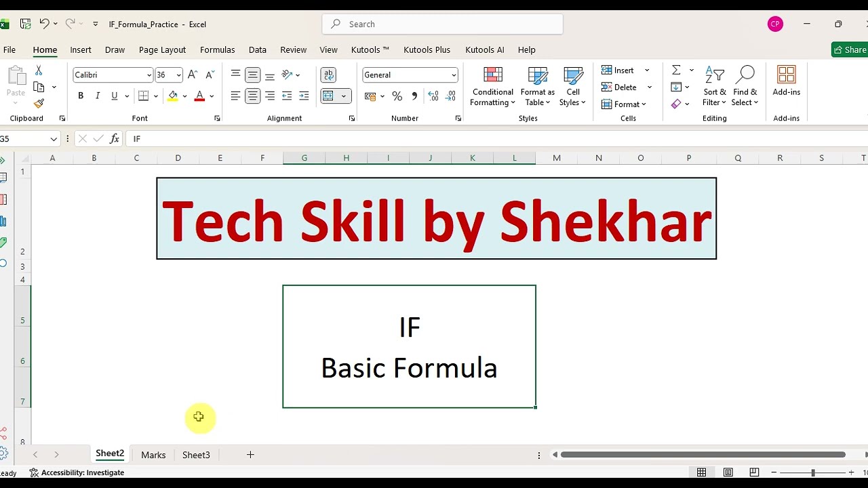Click the Font Color red swatch
This screenshot has height=488, width=868.
pos(199,96)
